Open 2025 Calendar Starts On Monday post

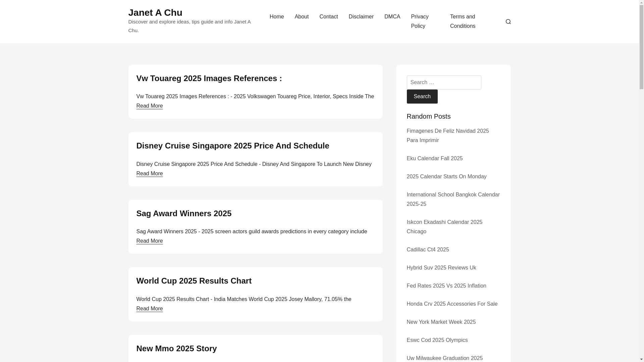(446, 177)
